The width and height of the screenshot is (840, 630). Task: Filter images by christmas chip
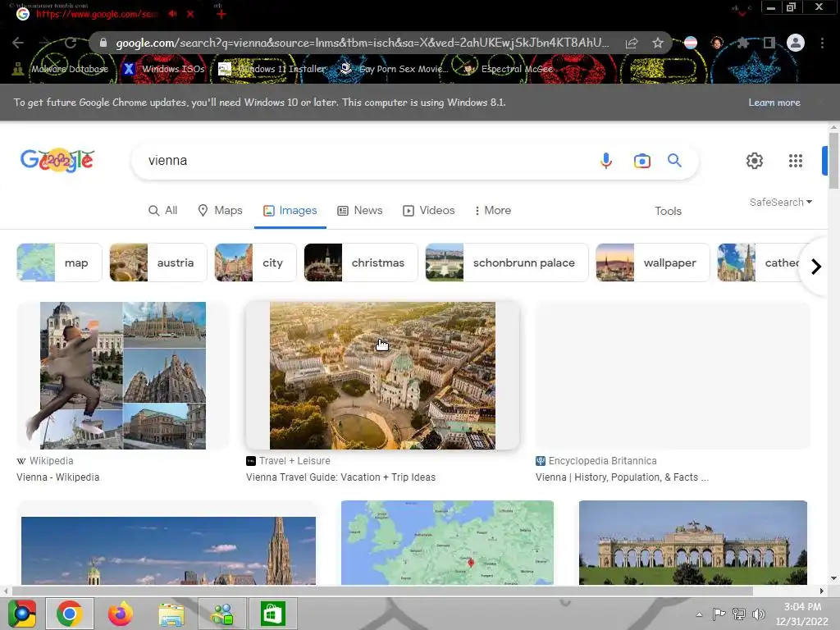click(361, 262)
